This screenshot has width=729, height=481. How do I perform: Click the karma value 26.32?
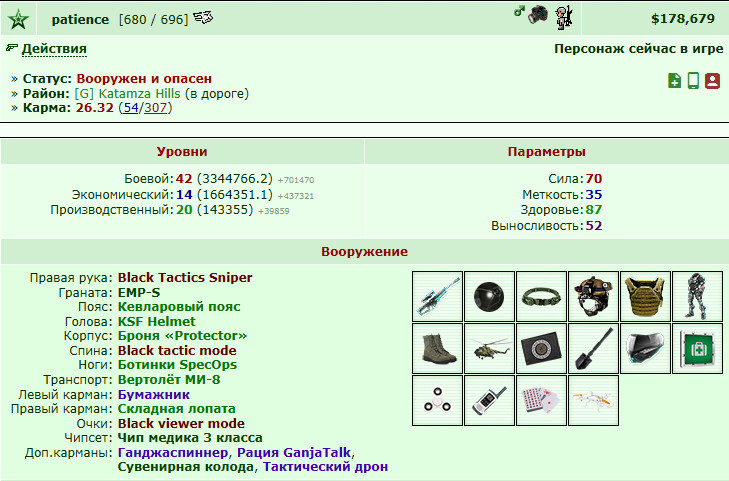tap(94, 108)
